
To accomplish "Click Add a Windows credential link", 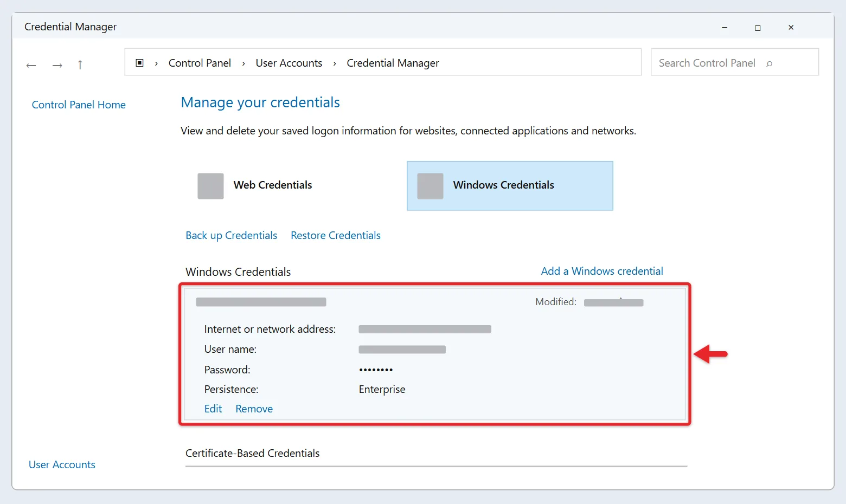I will pos(602,271).
